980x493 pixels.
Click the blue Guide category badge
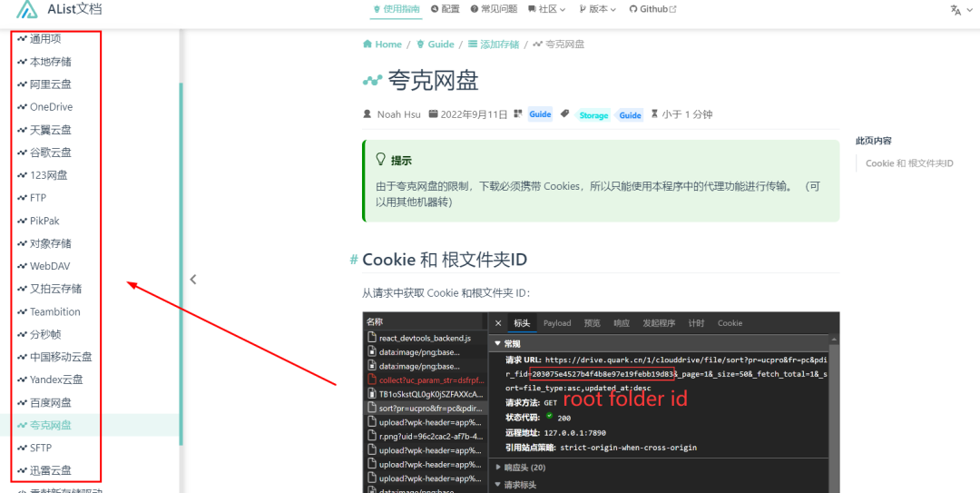[x=540, y=114]
